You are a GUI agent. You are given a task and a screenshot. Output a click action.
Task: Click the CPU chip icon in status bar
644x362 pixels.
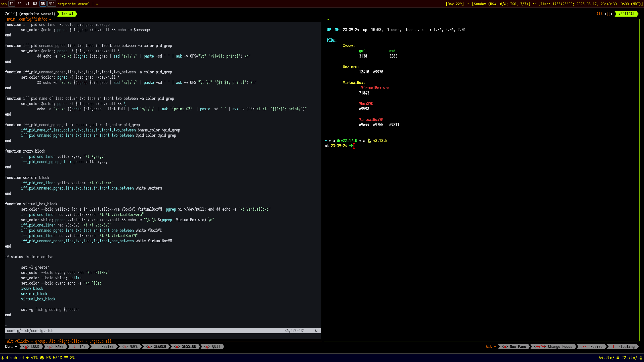(42, 358)
